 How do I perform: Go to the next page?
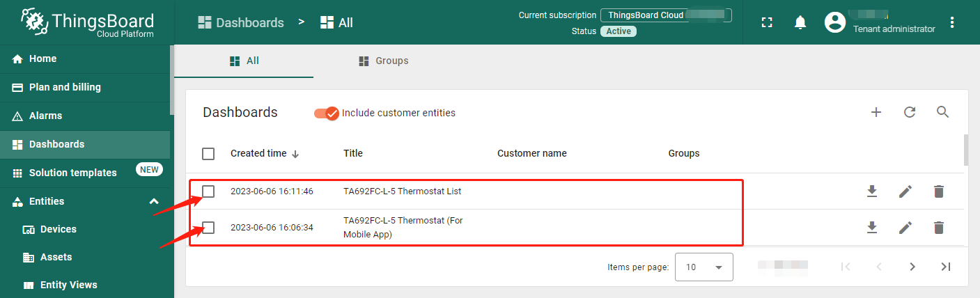[912, 267]
